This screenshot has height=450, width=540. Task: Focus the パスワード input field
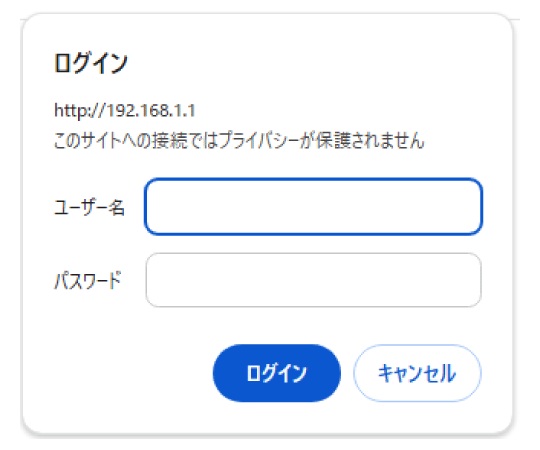313,280
